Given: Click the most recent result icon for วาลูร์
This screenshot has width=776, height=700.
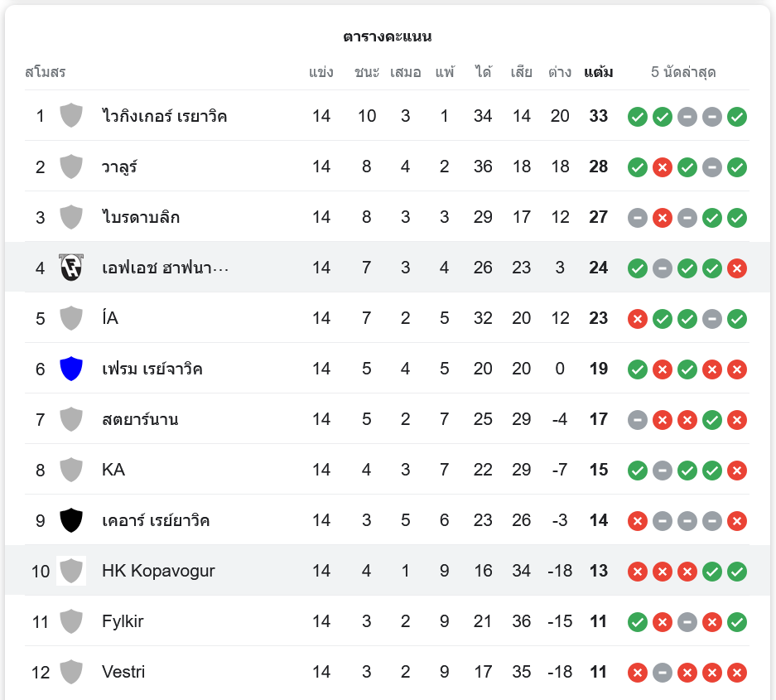Looking at the screenshot, I should (x=737, y=167).
